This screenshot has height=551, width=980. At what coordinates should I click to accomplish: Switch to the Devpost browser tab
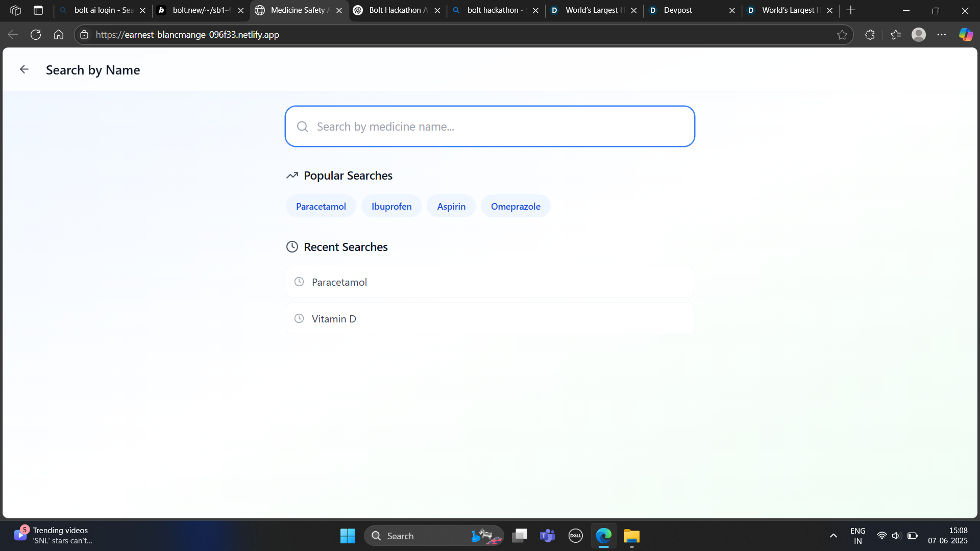click(679, 10)
